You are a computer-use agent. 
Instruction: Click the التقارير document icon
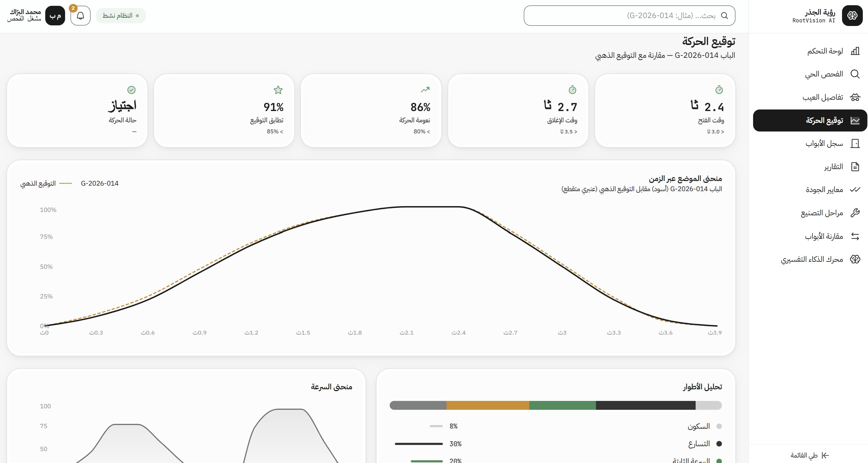click(855, 167)
